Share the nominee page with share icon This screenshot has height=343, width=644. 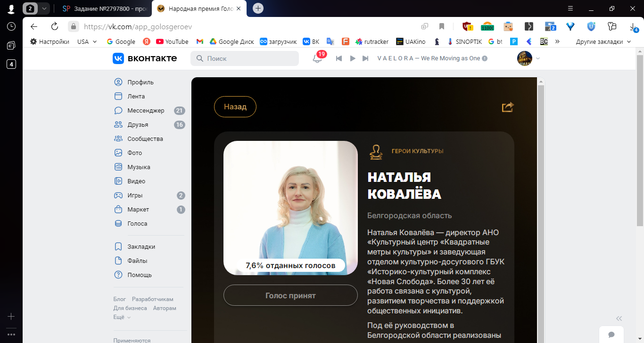pyautogui.click(x=508, y=107)
